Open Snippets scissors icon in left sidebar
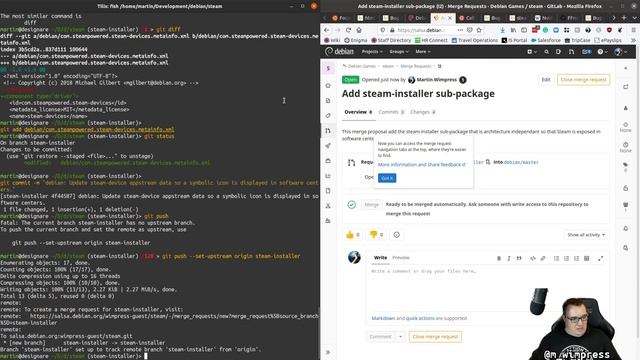The height and width of the screenshot is (360, 640). coord(328,206)
